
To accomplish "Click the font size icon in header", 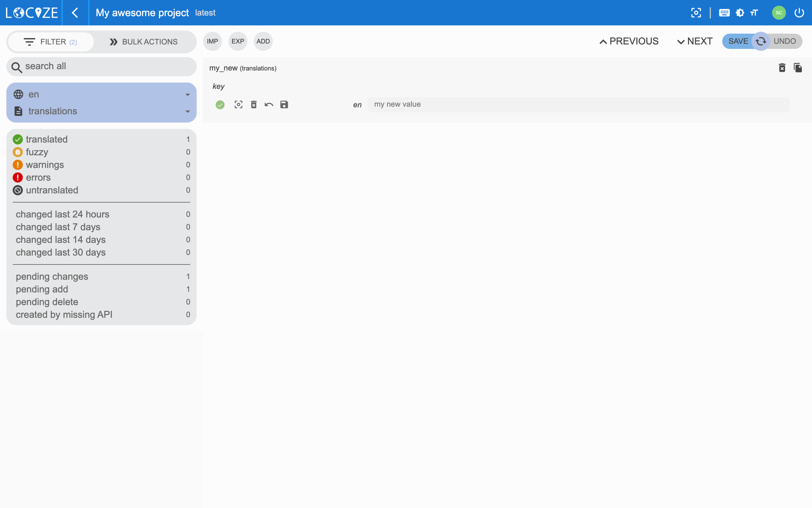I will [754, 13].
